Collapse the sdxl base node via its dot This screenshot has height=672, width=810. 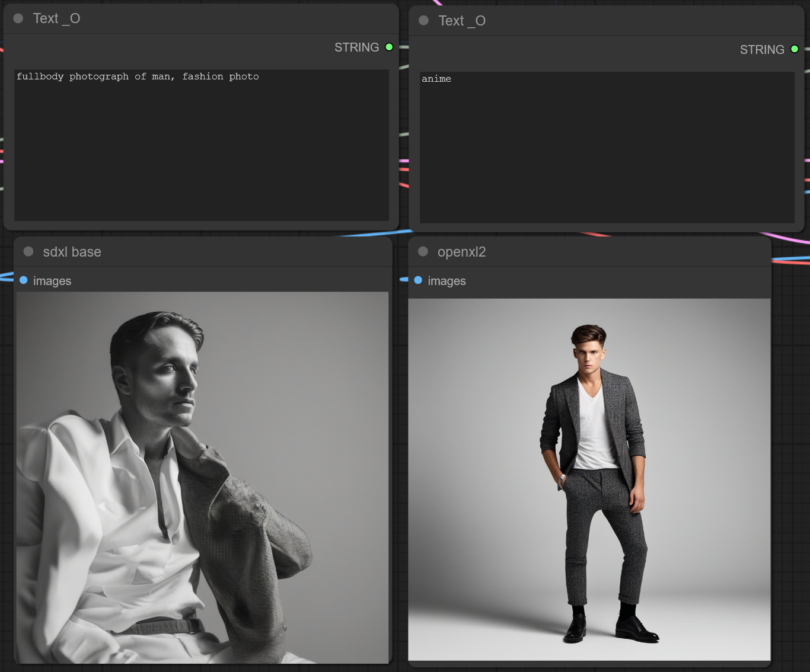coord(28,252)
